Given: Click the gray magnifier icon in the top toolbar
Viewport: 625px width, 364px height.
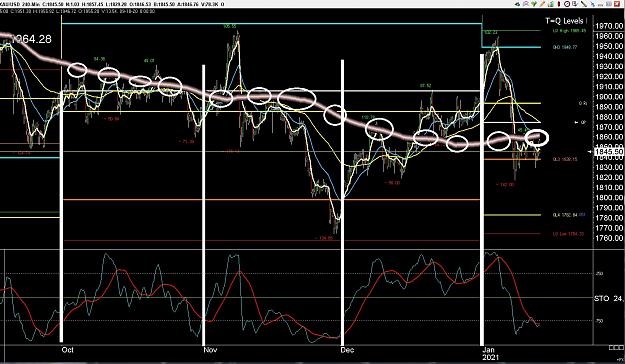Looking at the screenshot, I should (x=526, y=4).
